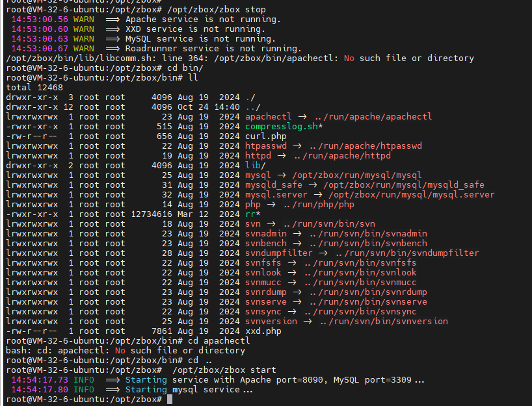
Task: Click the '14:53:00.63' timestamp
Action: pyautogui.click(x=40, y=39)
